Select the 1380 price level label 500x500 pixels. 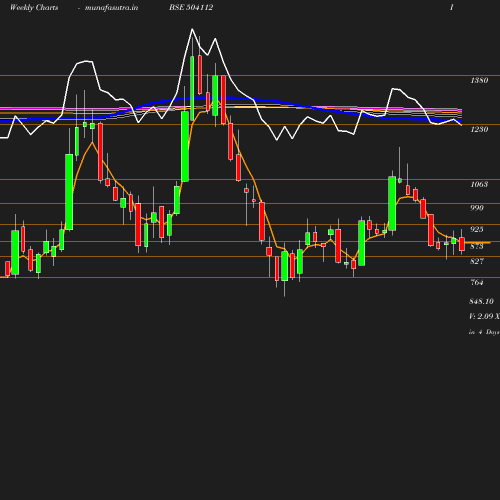coord(479,80)
